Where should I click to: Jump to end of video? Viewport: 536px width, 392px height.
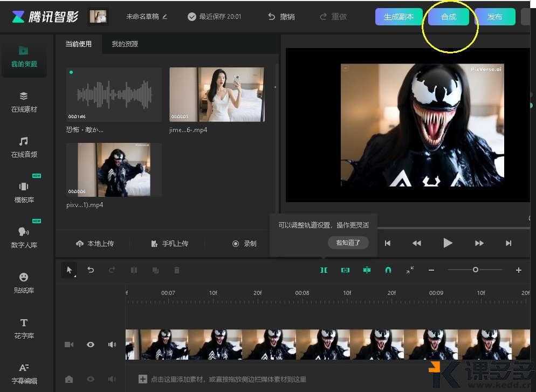pyautogui.click(x=508, y=243)
